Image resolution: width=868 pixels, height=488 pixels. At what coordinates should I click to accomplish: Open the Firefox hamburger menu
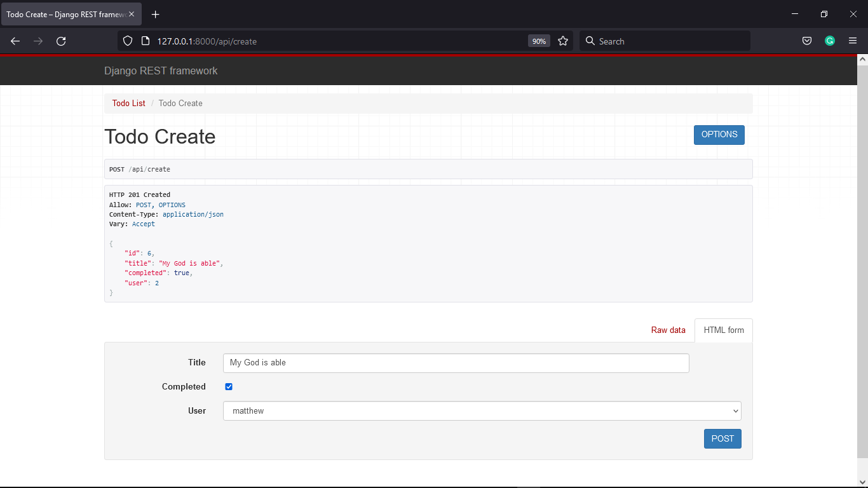tap(853, 41)
